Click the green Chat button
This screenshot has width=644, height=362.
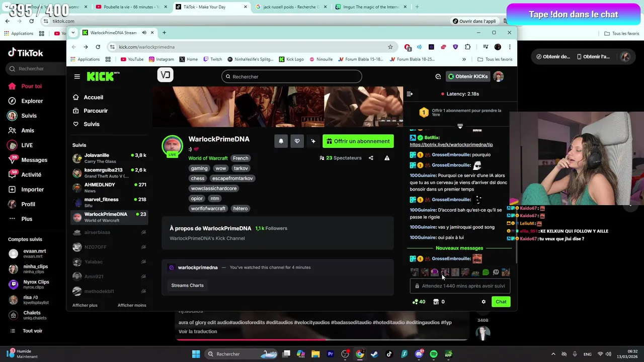(501, 302)
